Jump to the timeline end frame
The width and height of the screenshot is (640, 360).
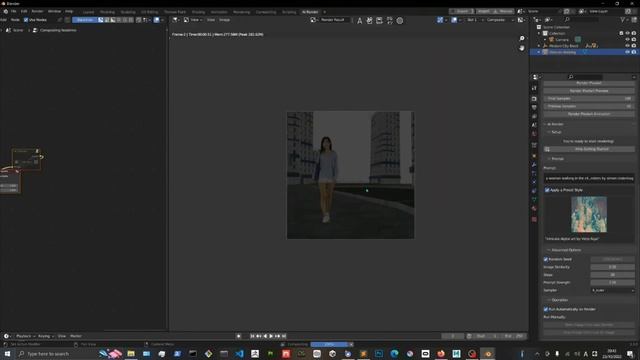[x=284, y=336]
